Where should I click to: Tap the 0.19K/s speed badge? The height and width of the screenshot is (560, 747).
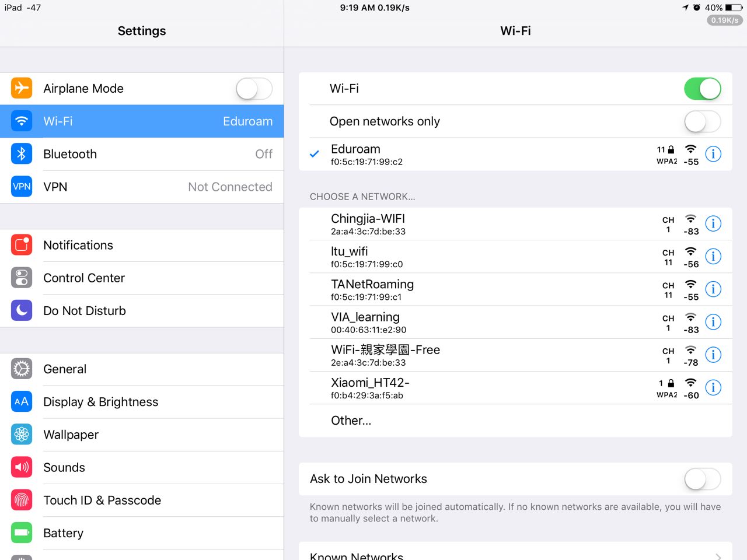coord(725,20)
